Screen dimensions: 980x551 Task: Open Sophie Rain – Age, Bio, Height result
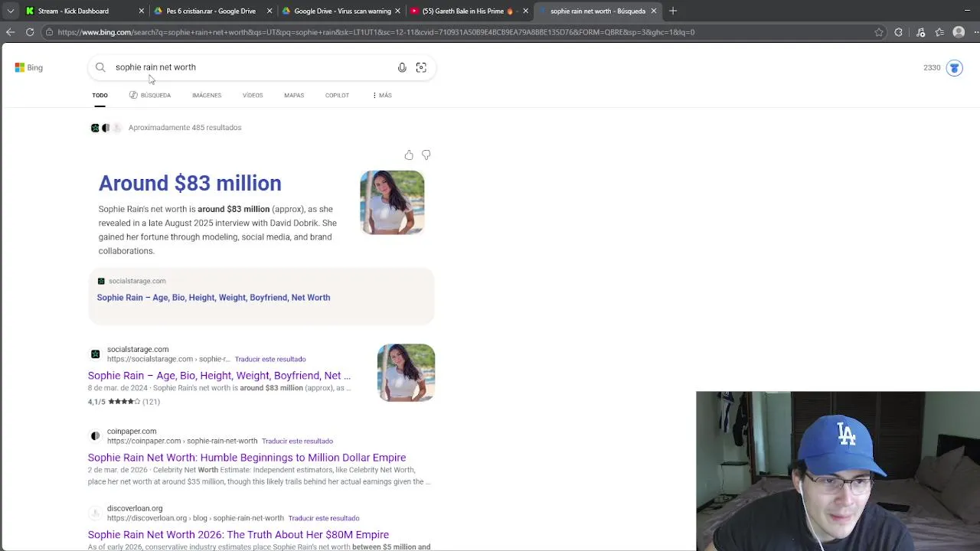219,376
